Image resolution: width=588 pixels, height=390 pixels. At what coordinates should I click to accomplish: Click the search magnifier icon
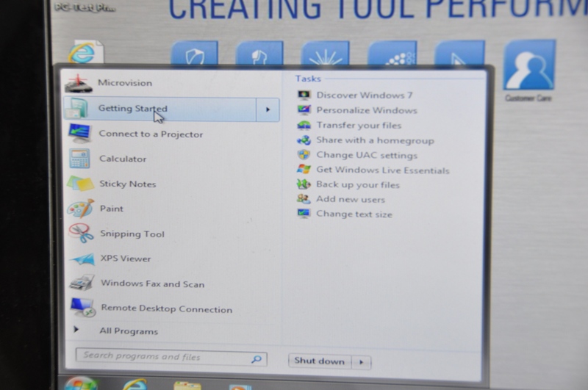(x=256, y=359)
